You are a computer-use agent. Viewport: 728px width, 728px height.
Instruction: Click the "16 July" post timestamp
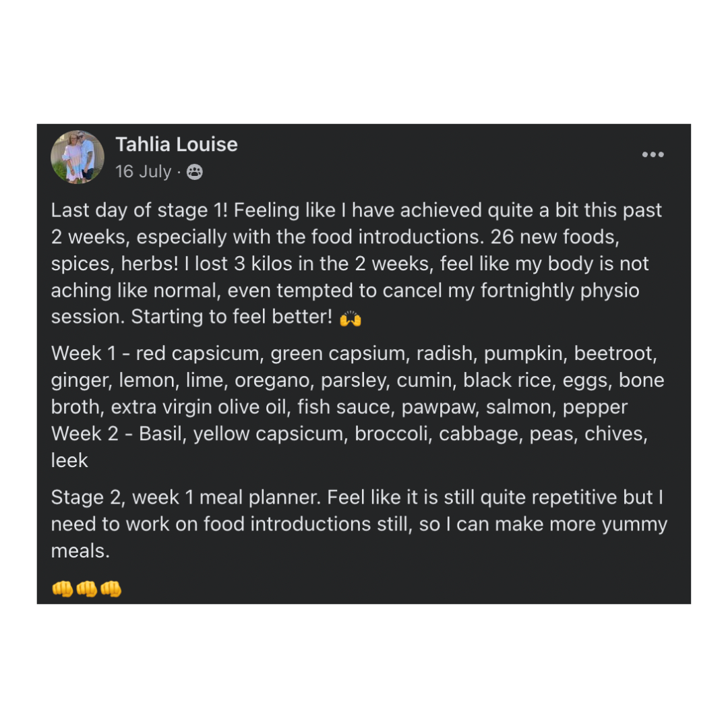click(143, 172)
